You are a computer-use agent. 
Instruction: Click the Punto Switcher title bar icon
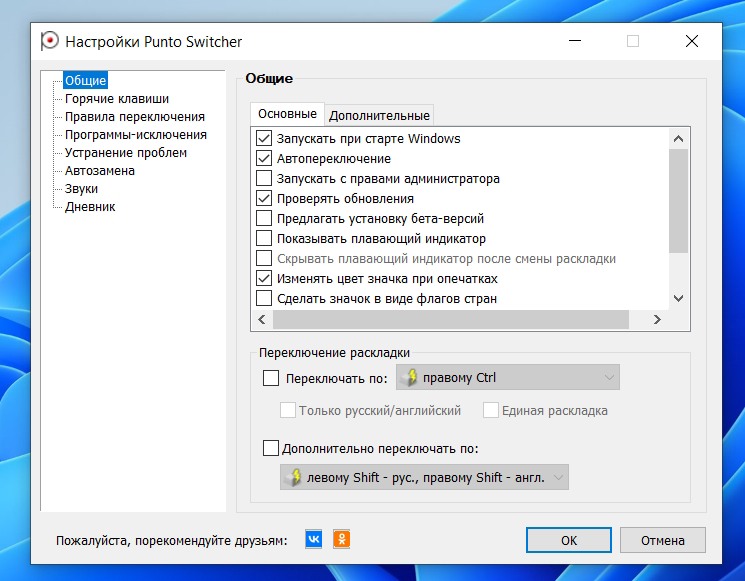49,41
